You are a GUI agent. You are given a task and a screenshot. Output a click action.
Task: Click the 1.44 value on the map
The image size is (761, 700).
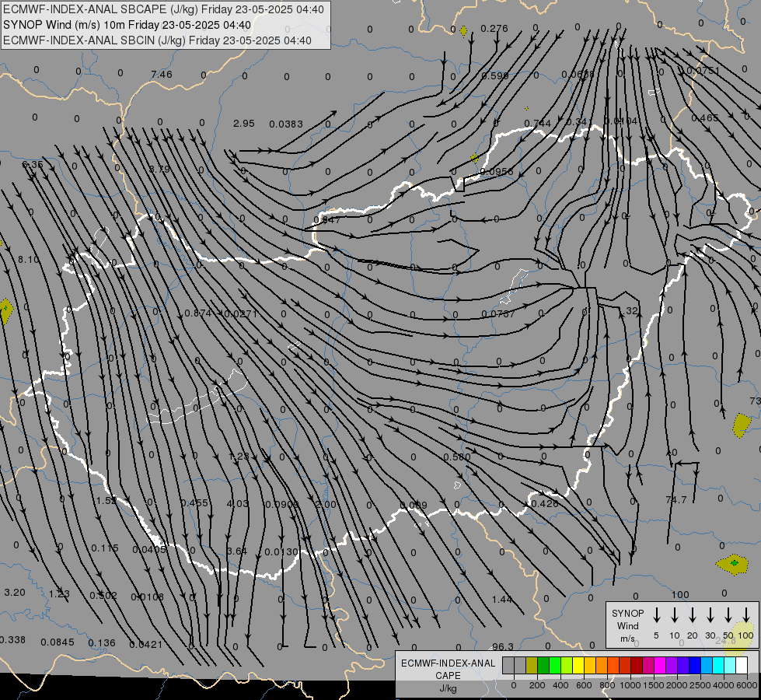click(502, 600)
